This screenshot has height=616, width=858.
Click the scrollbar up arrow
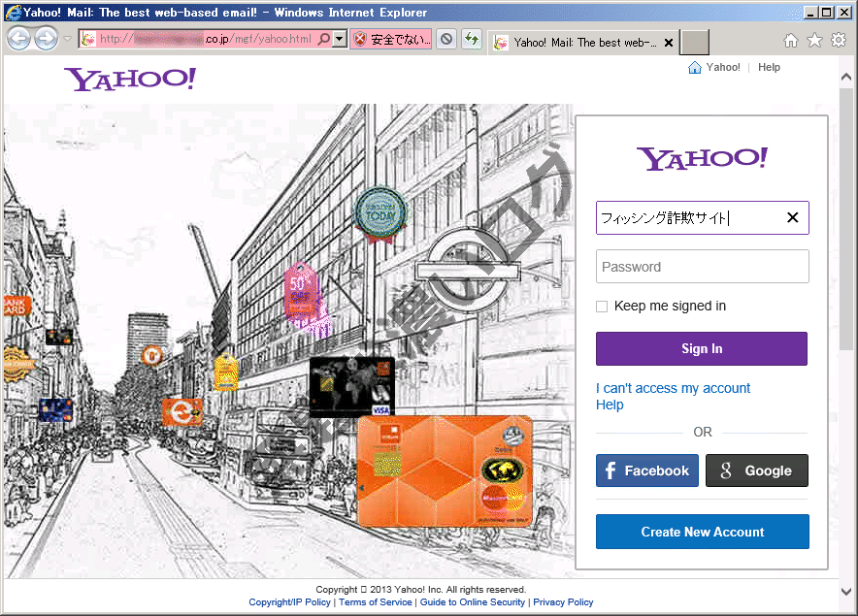846,78
